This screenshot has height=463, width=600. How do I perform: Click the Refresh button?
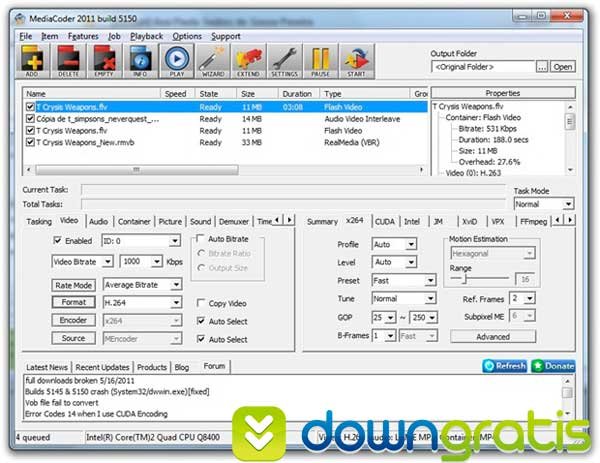[x=505, y=366]
